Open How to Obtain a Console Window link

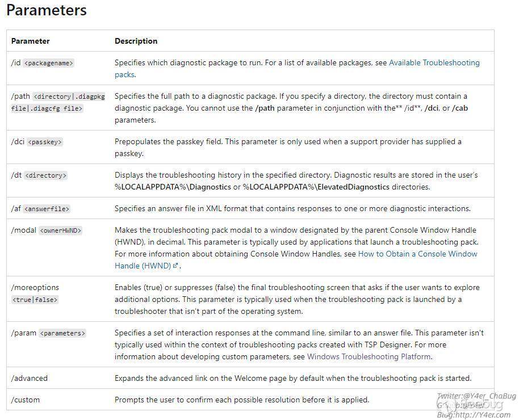click(417, 254)
